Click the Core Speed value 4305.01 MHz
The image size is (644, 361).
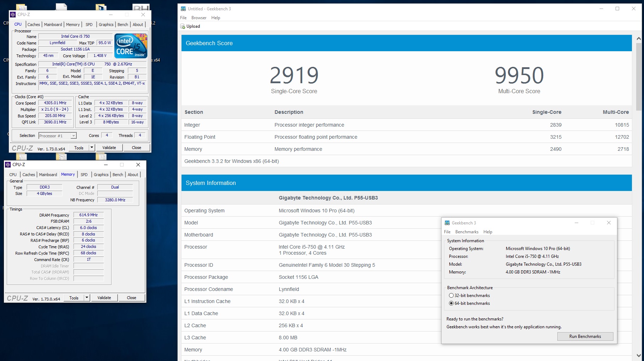(55, 103)
